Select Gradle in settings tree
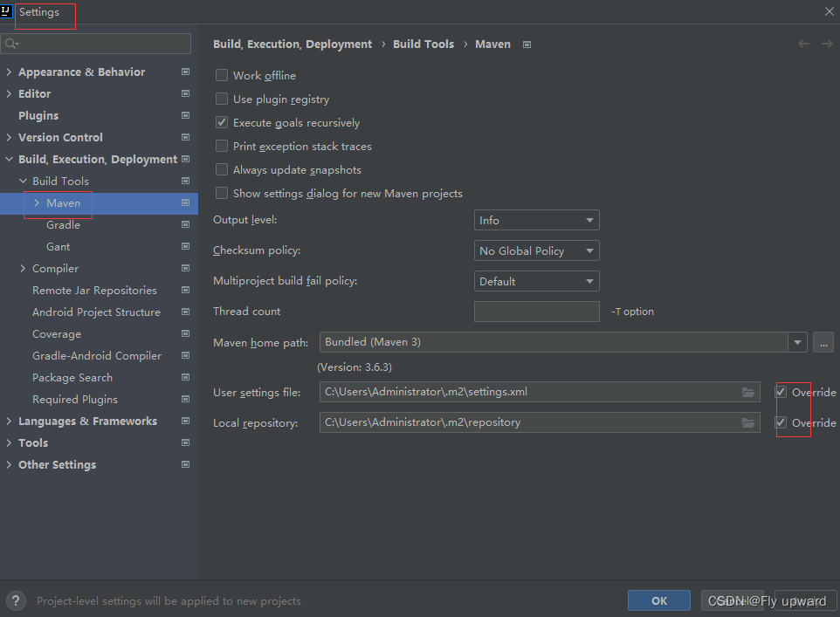 63,225
